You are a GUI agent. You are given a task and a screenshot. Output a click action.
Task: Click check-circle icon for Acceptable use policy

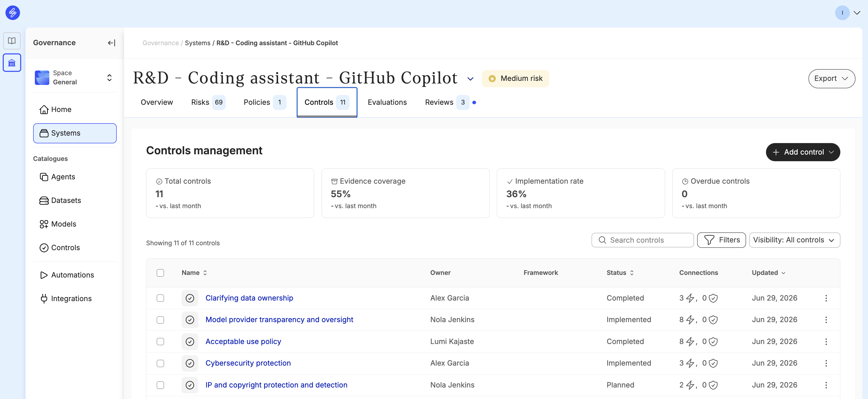pyautogui.click(x=190, y=341)
